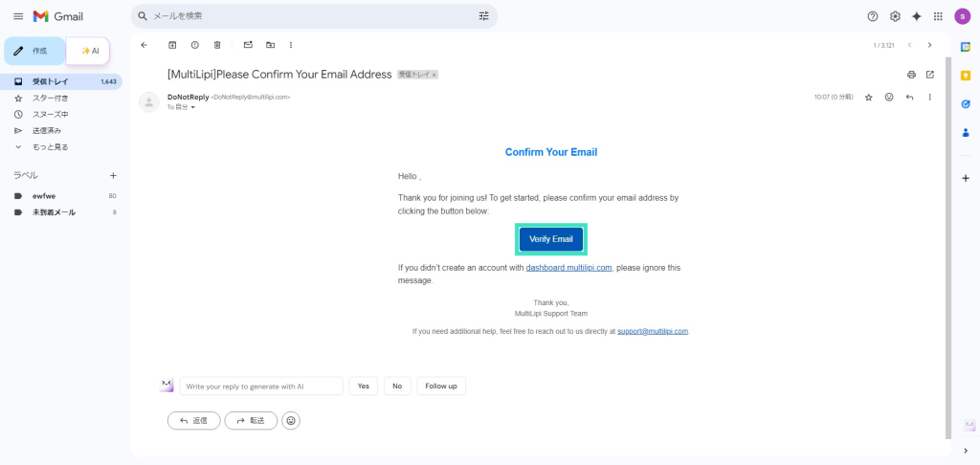
Task: Open emoji picker next to forward button
Action: pos(291,421)
